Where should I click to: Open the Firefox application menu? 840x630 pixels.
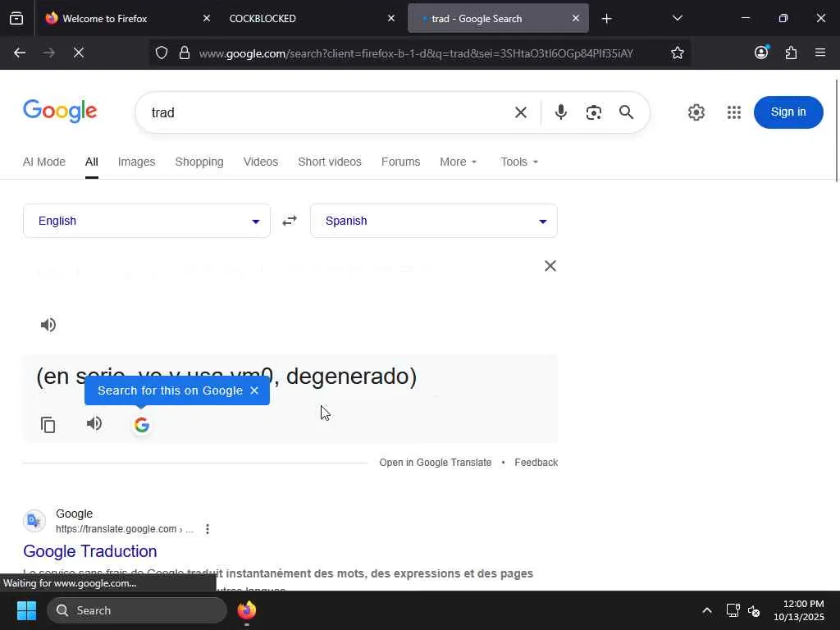[820, 52]
